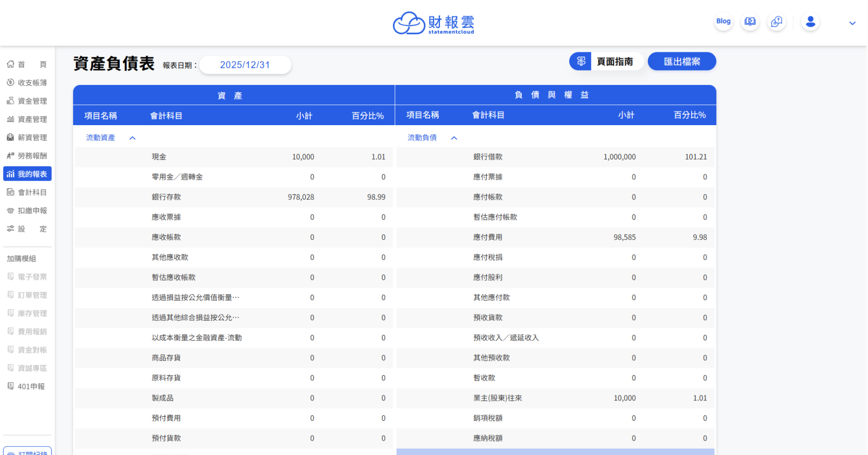
Task: Open 資金對帳 add-on module
Action: click(x=27, y=350)
